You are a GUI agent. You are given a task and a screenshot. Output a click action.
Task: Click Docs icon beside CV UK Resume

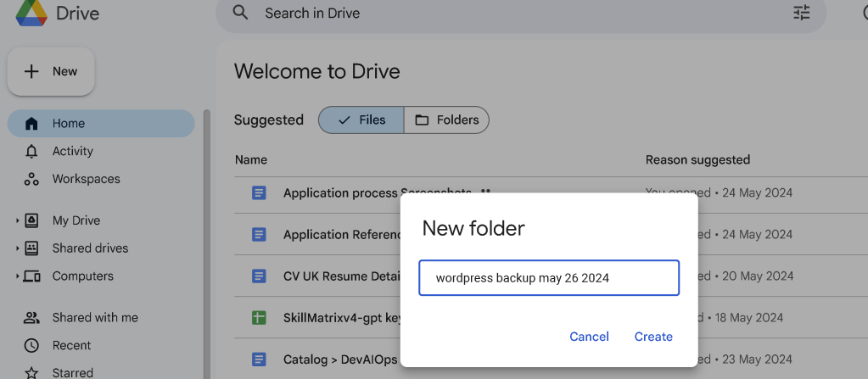[259, 276]
